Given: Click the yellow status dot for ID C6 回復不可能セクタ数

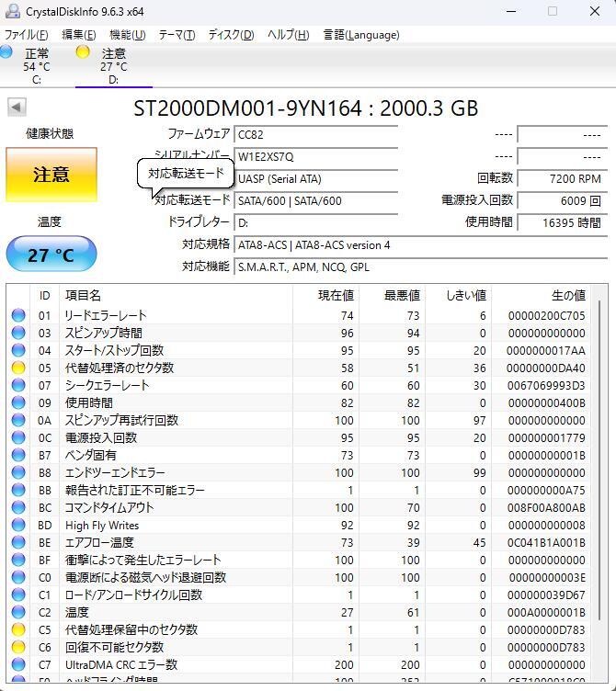Looking at the screenshot, I should (18, 647).
